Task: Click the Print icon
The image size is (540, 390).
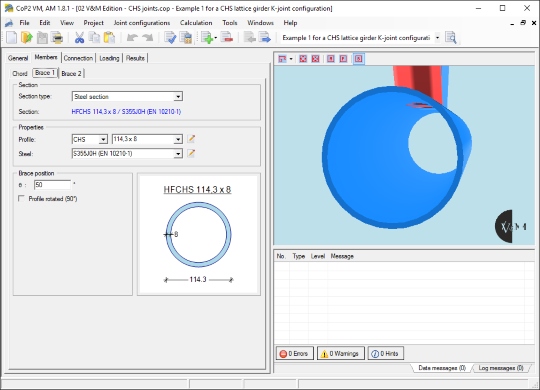Action: 57,38
